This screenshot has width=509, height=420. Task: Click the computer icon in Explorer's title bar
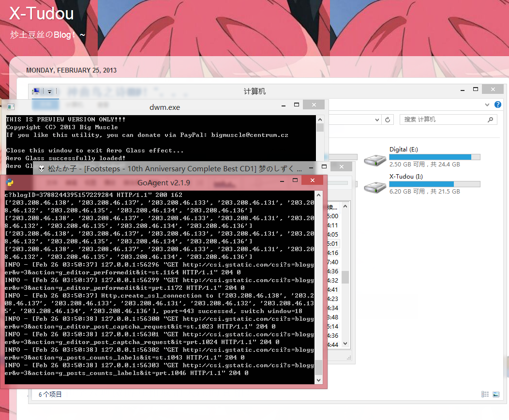36,91
